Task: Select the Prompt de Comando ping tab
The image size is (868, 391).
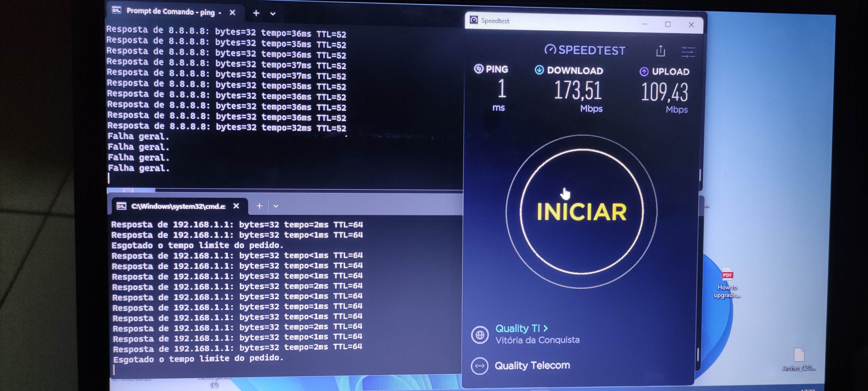Action: (x=170, y=12)
